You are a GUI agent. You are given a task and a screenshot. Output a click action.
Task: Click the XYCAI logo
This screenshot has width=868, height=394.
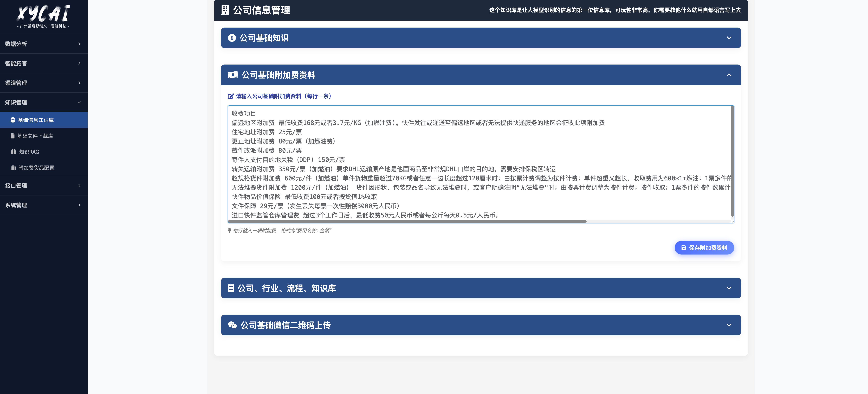tap(43, 16)
